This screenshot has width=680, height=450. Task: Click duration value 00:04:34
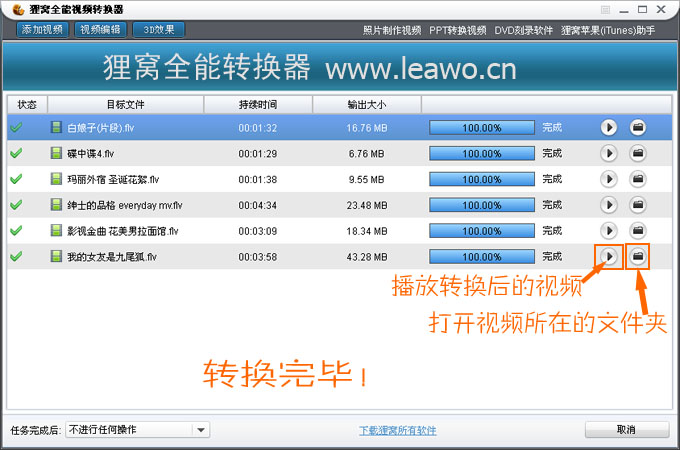click(258, 205)
